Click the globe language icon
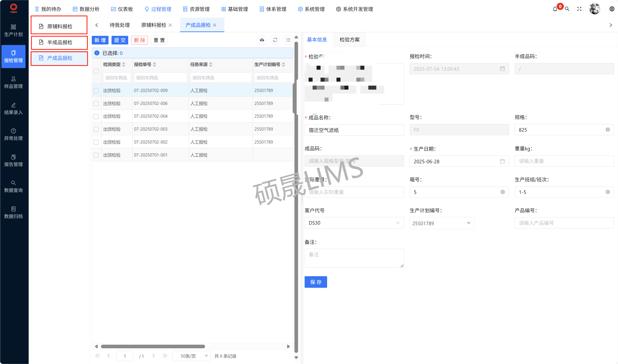Viewport: 618px width, 364px height. (x=612, y=9)
